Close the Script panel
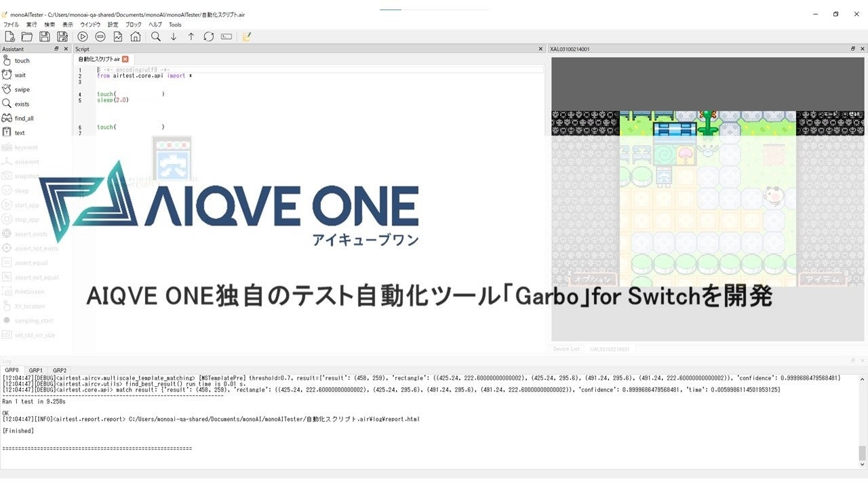Image resolution: width=868 pixels, height=488 pixels. (540, 49)
